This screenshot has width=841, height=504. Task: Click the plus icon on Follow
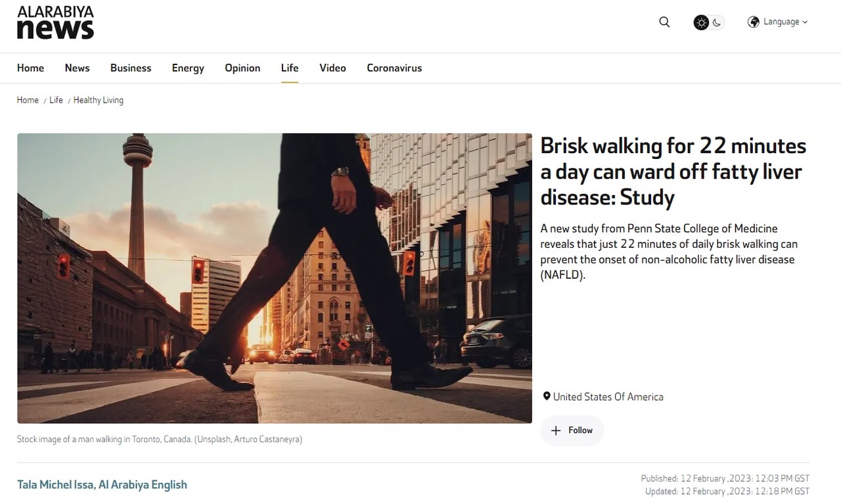pos(556,430)
